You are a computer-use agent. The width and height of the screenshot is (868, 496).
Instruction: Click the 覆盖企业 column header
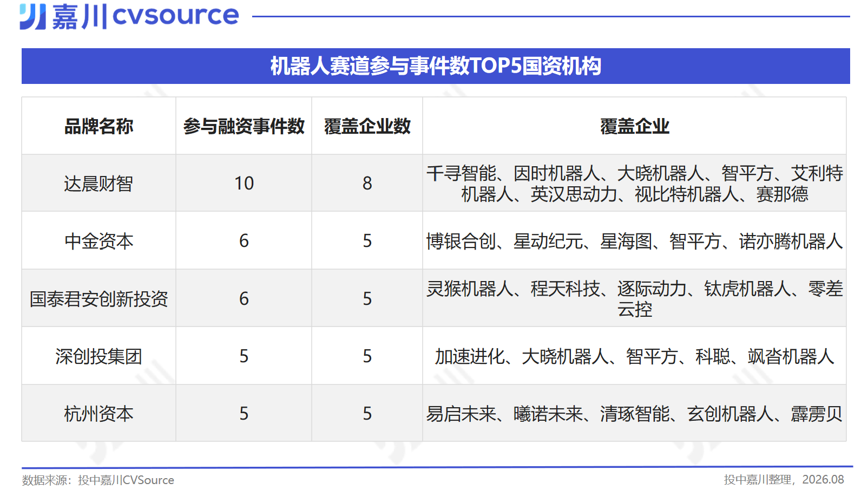pos(635,126)
